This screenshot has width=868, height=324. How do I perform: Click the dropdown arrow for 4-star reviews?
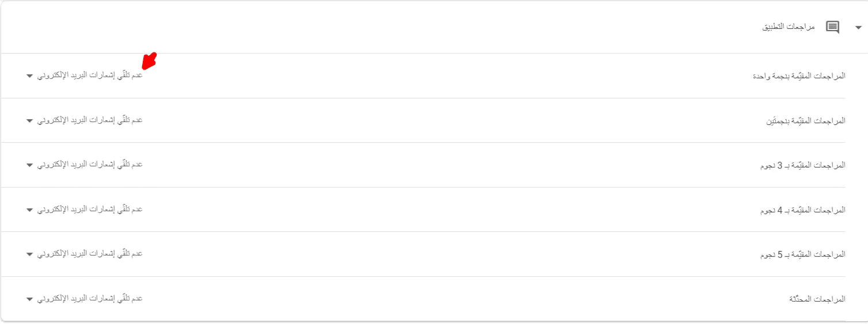coord(29,210)
